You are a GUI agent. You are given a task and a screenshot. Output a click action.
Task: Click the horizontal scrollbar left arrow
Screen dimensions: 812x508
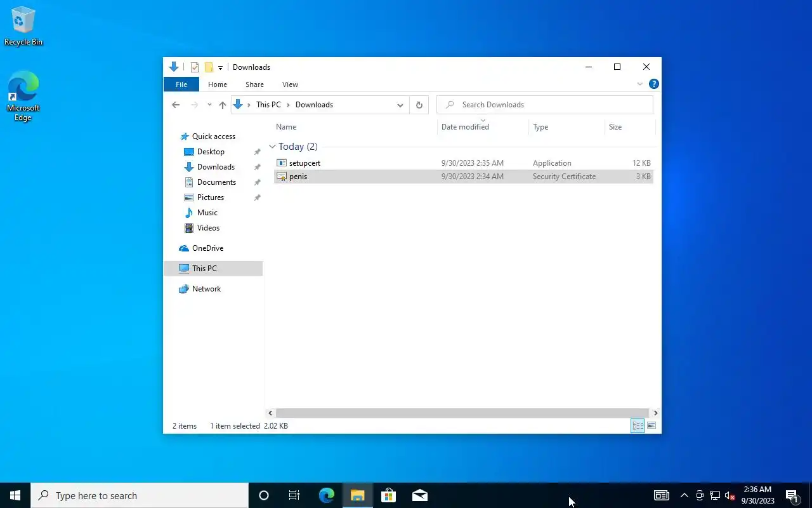coord(270,413)
